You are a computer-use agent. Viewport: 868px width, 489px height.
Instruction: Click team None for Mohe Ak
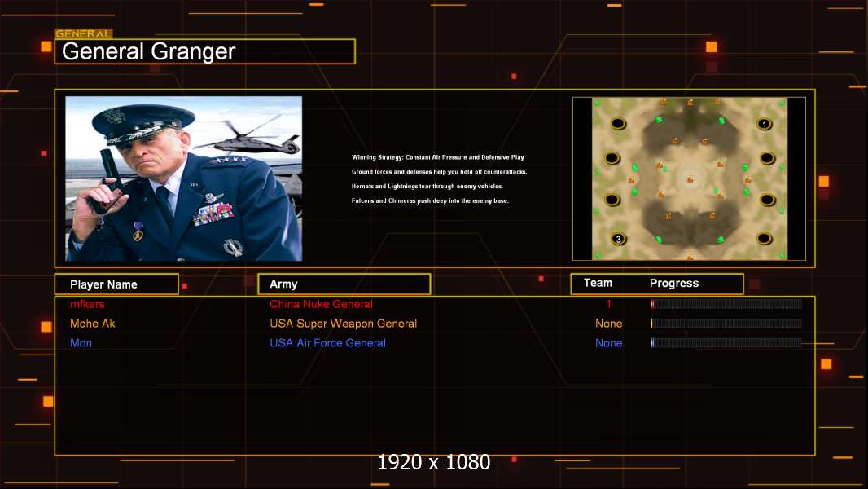608,324
